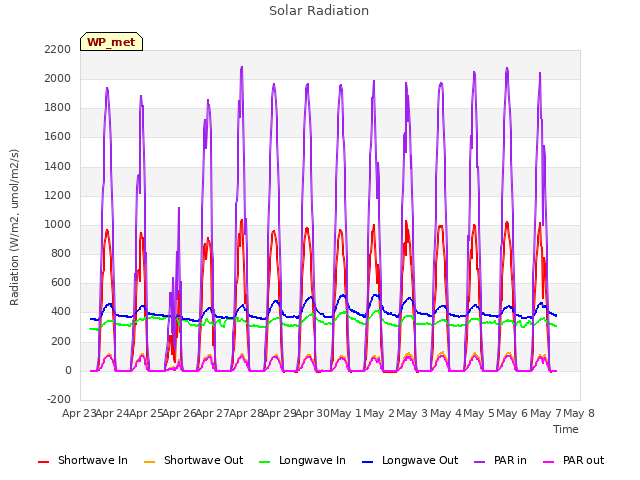Click the Shortwave Out legend entry
This screenshot has width=640, height=480.
[193, 460]
